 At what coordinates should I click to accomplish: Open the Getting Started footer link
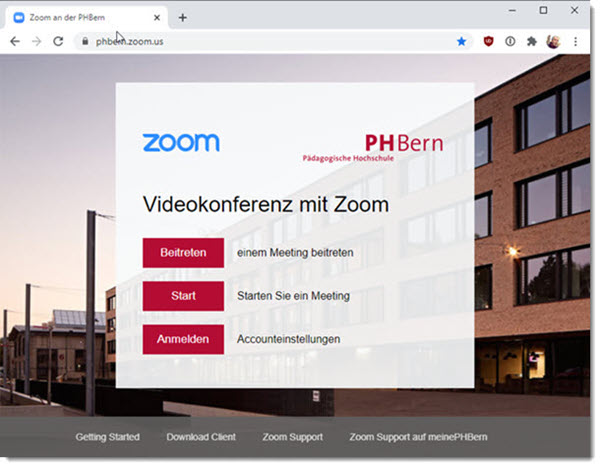(x=108, y=437)
